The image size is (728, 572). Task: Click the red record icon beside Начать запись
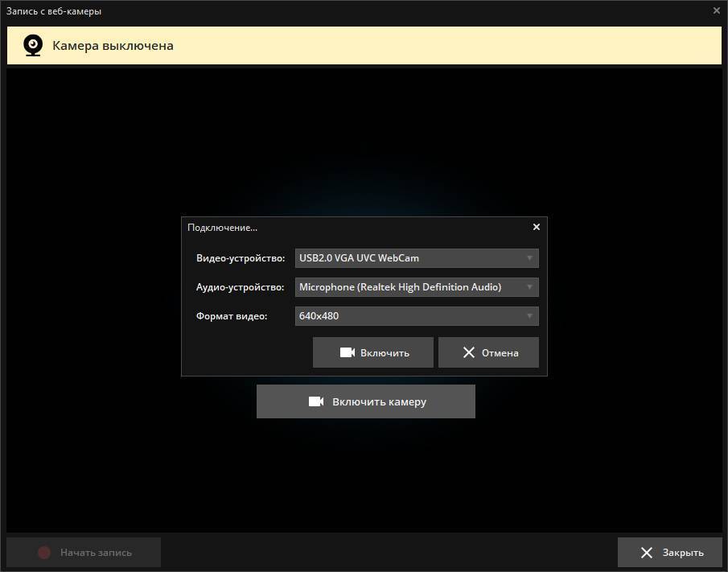(x=44, y=553)
